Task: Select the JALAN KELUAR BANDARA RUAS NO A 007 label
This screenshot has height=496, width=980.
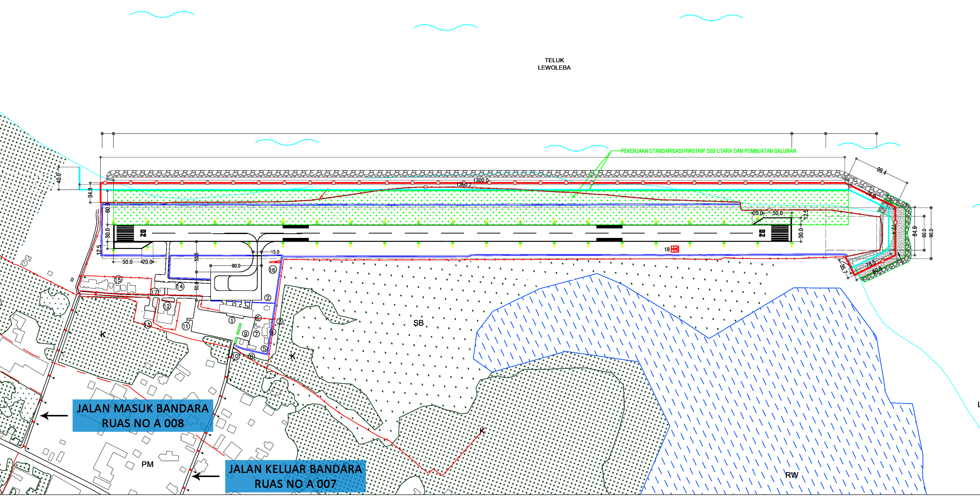Action: (x=295, y=476)
